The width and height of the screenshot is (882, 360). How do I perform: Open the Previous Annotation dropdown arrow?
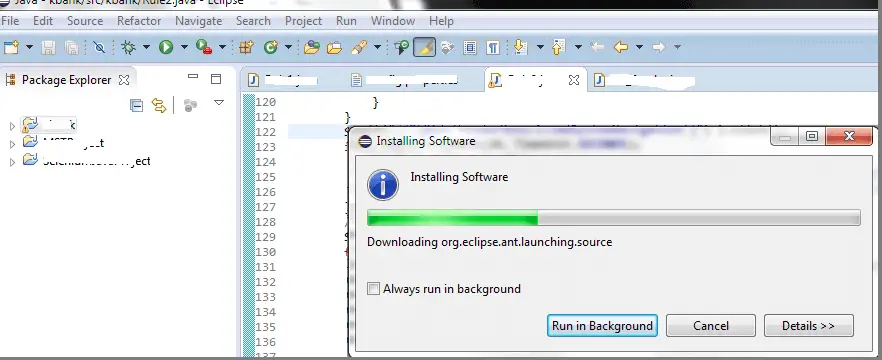coord(578,47)
